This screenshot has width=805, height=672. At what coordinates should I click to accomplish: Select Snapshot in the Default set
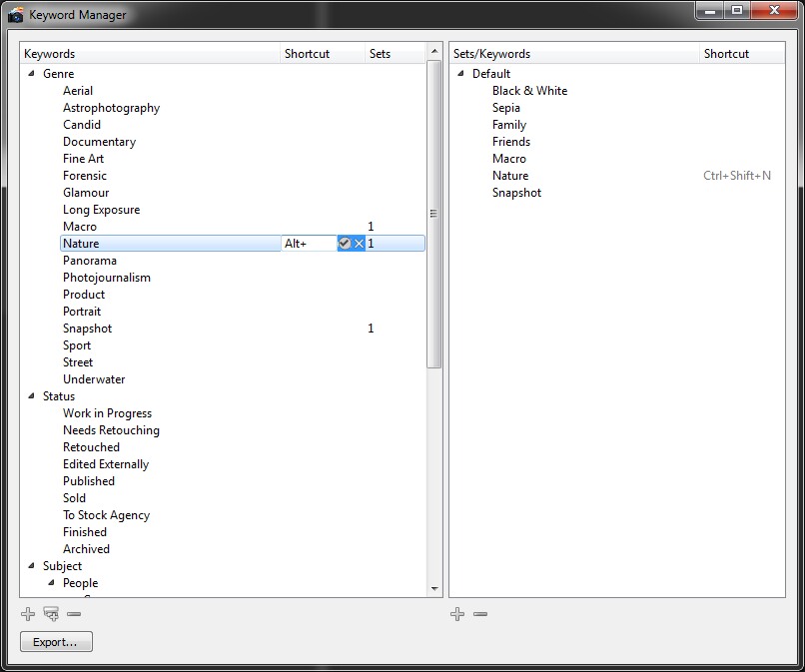(516, 193)
